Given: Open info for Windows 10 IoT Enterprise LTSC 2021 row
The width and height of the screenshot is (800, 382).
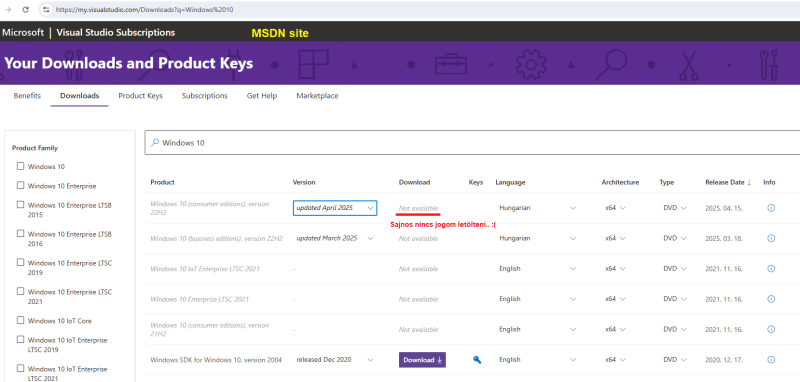Looking at the screenshot, I should (x=771, y=268).
